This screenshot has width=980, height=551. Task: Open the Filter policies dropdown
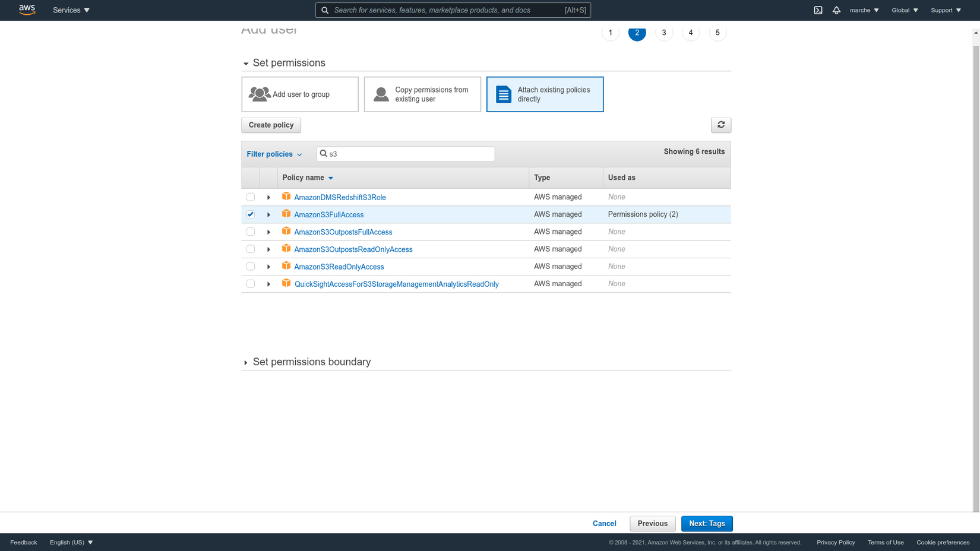tap(274, 154)
